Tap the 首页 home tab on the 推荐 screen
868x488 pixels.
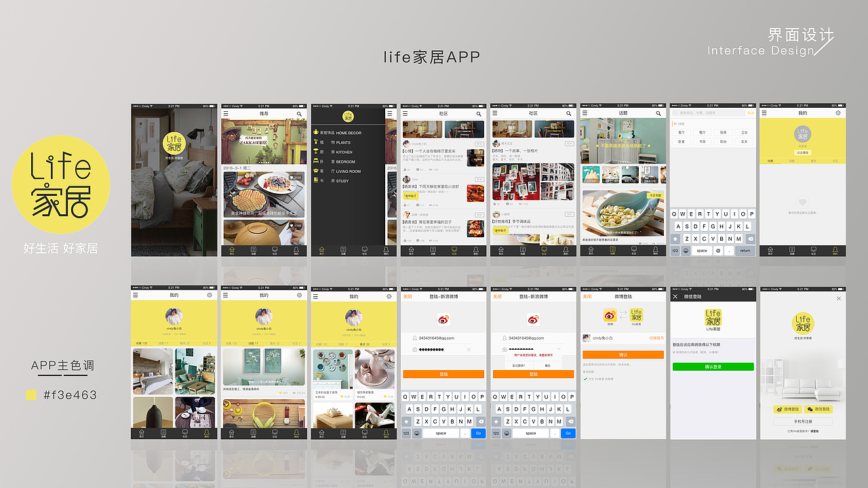(x=232, y=251)
